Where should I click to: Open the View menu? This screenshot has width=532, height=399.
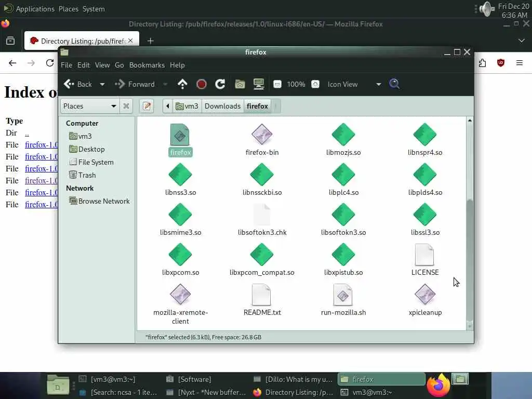(x=102, y=65)
